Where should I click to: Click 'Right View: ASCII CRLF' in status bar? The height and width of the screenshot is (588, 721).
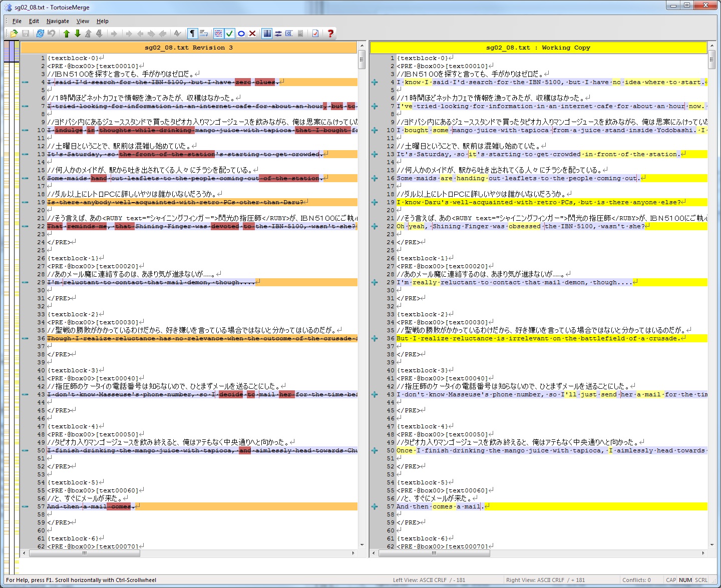click(545, 580)
